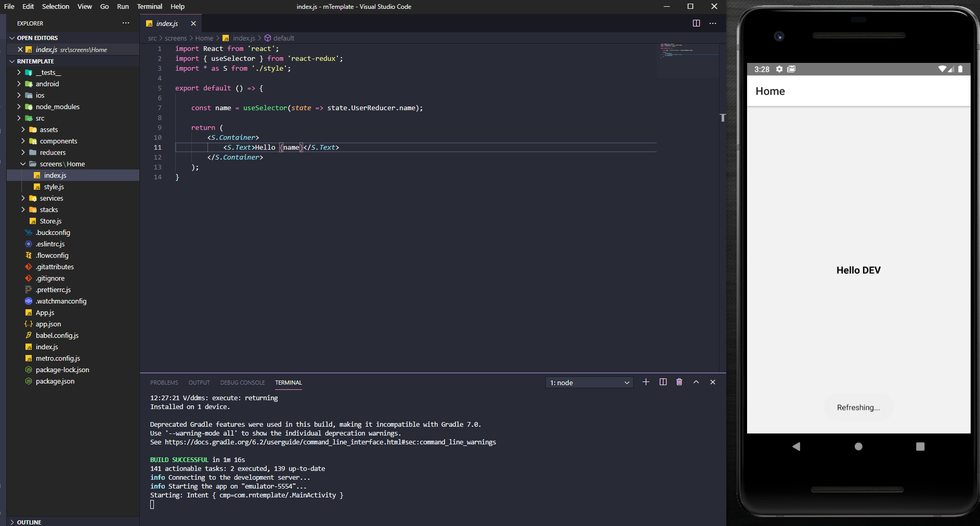Click the new terminal plus icon
980x526 pixels.
(646, 382)
